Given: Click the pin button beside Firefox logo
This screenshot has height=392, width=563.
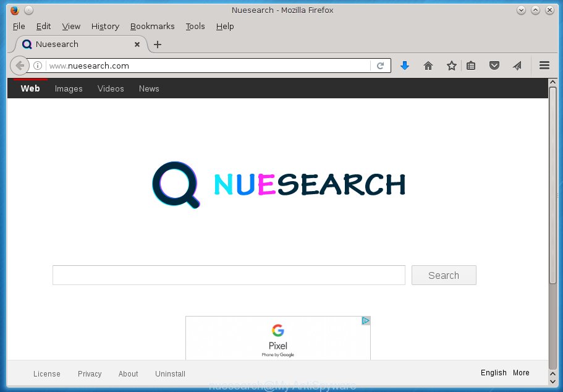Looking at the screenshot, I should (x=28, y=11).
